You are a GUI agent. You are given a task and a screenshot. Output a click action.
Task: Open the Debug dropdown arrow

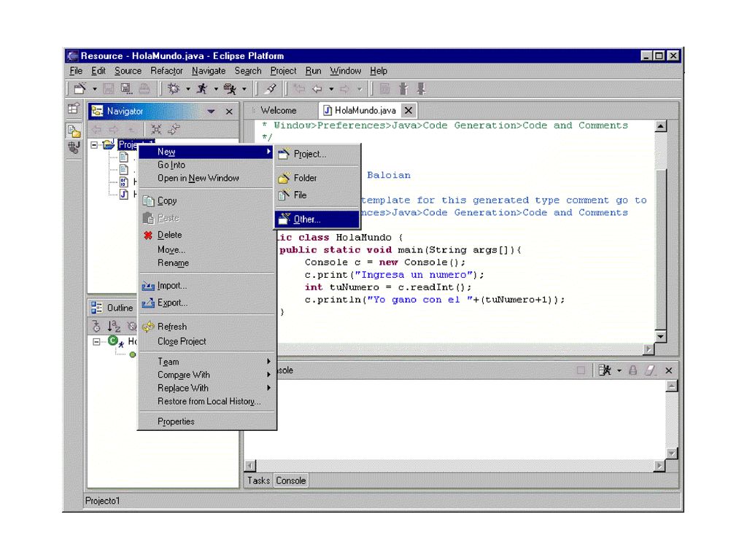[188, 89]
